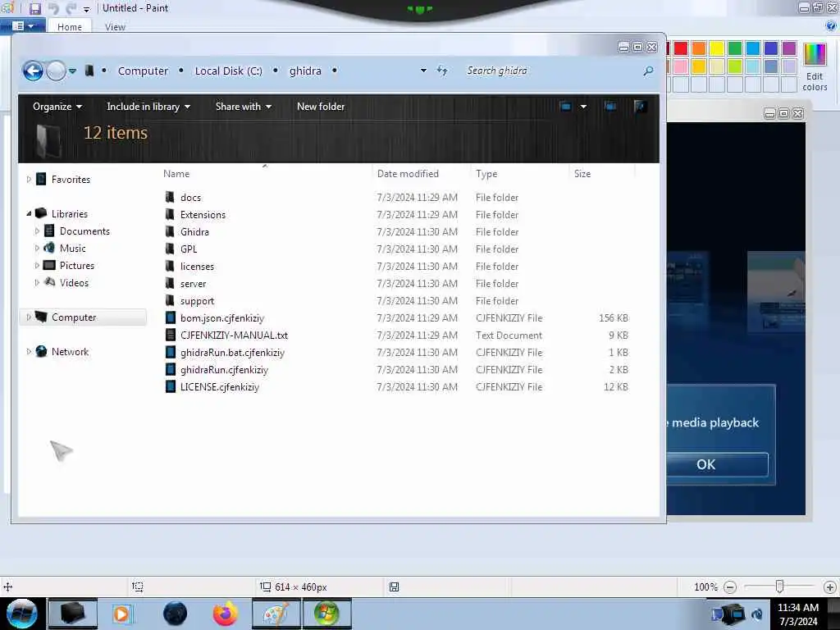Switch to Paint's Home tab
This screenshot has width=840, height=630.
point(70,27)
